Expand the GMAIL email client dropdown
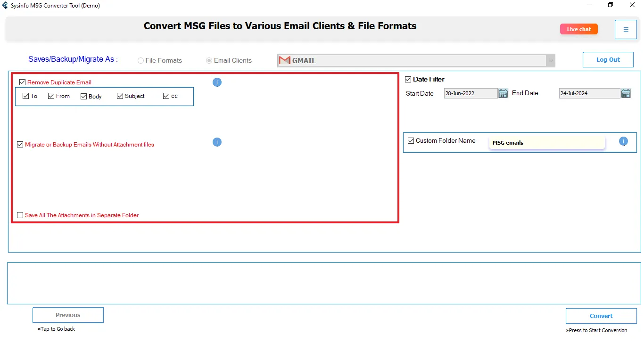This screenshot has height=343, width=644. click(550, 61)
